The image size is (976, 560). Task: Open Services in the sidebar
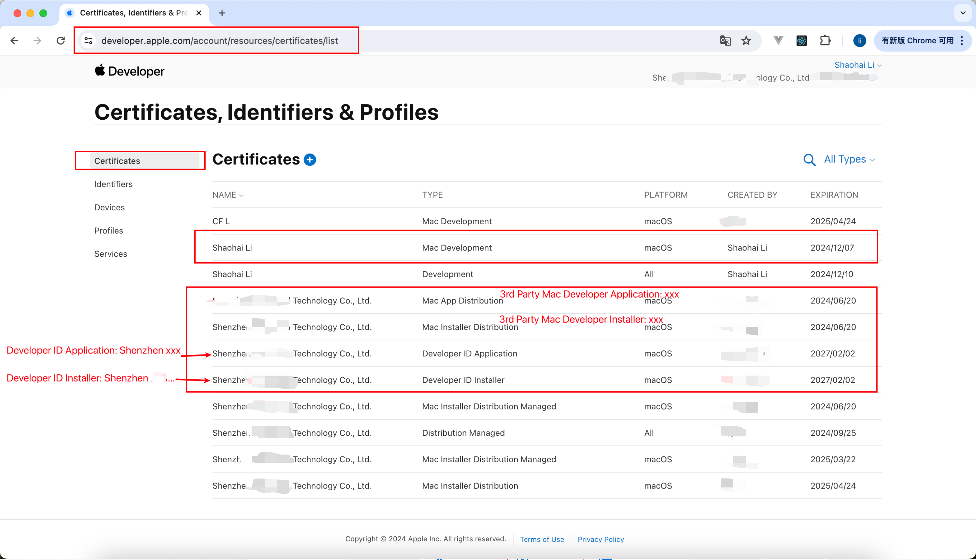point(110,254)
